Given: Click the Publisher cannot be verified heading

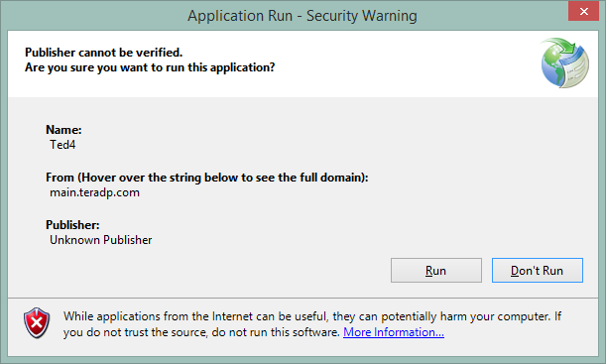Looking at the screenshot, I should 103,53.
